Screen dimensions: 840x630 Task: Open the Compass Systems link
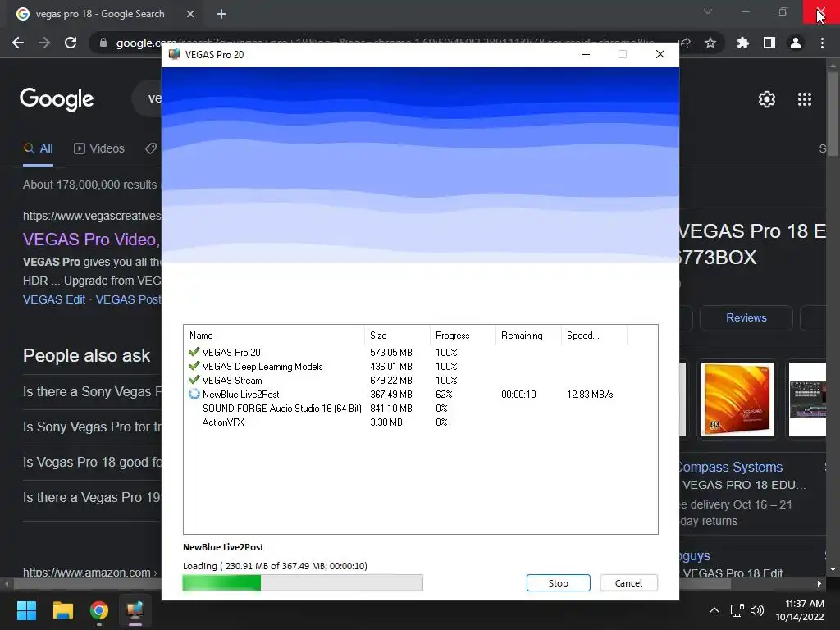[x=730, y=467]
